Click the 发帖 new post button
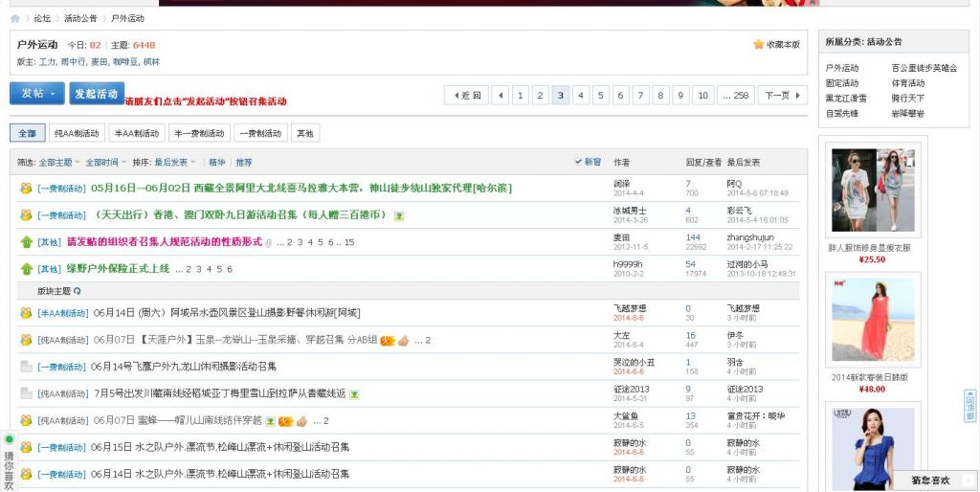This screenshot has height=492, width=980. coord(37,94)
